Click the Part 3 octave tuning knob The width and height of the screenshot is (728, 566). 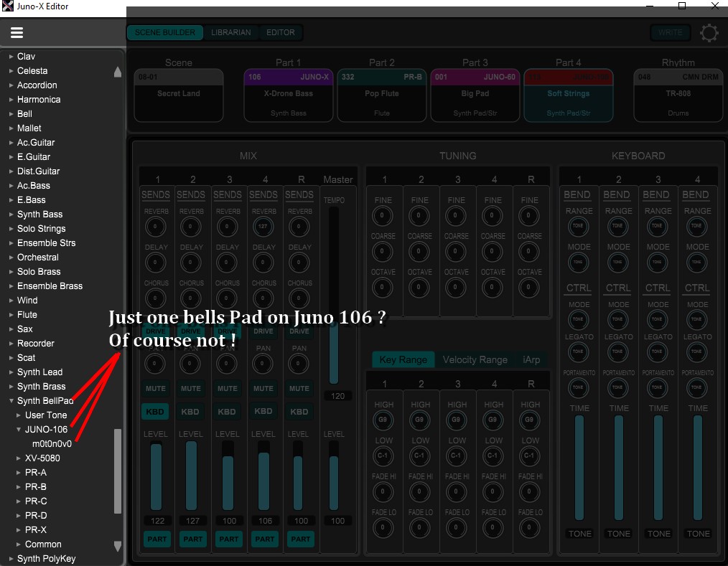click(455, 287)
